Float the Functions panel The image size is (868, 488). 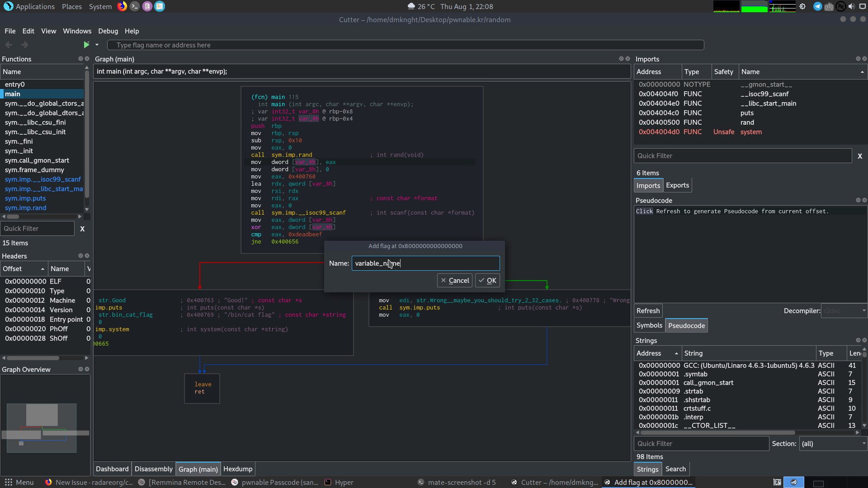click(80, 59)
